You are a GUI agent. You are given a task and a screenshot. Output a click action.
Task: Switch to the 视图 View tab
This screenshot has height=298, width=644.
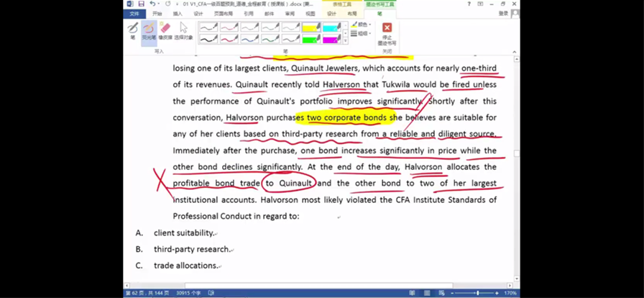pyautogui.click(x=310, y=14)
